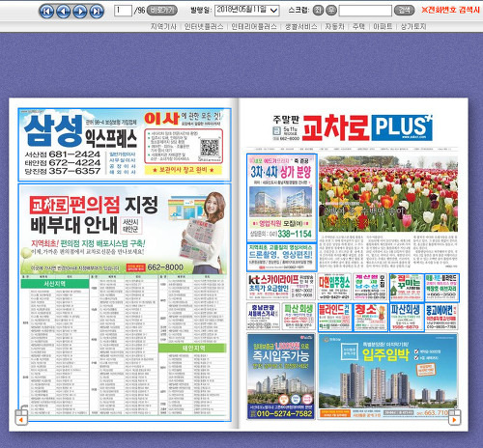
Task: Click the red 전화번호 검색시 notice
Action: point(450,10)
